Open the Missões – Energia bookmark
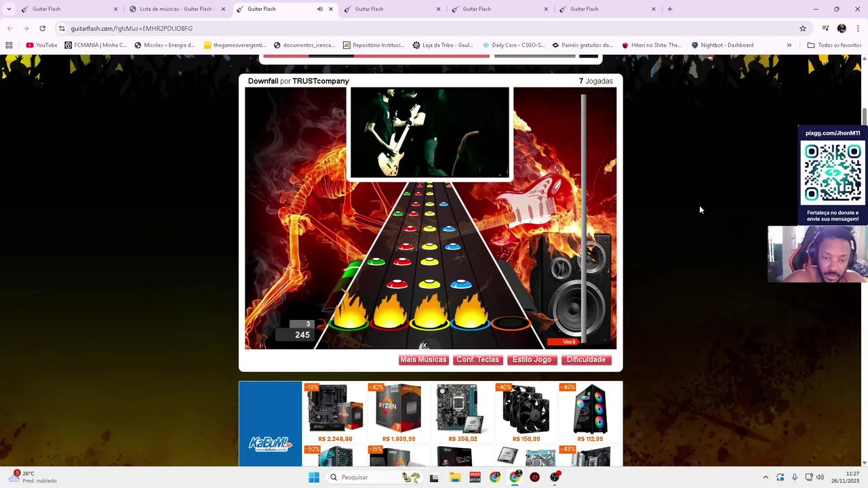Screen dimensions: 868x488 [x=165, y=45]
